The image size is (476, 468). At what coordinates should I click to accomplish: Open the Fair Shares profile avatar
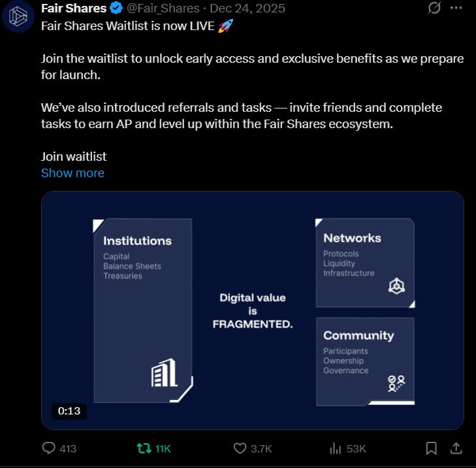coord(18,17)
